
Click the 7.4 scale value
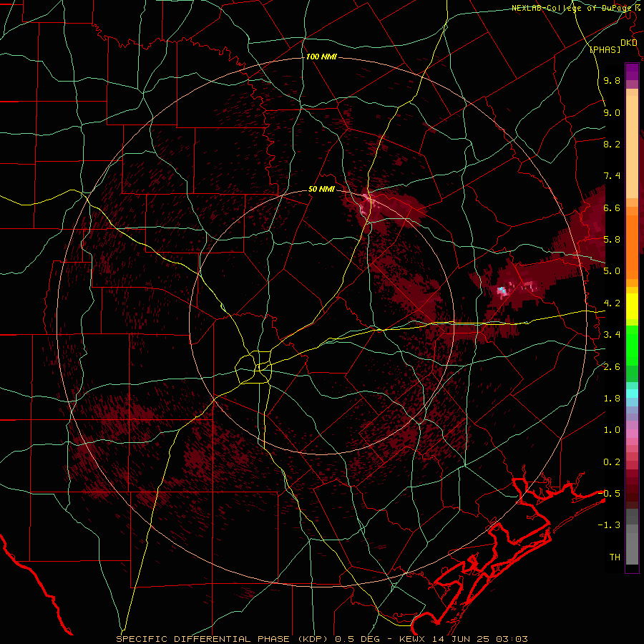[x=612, y=176]
